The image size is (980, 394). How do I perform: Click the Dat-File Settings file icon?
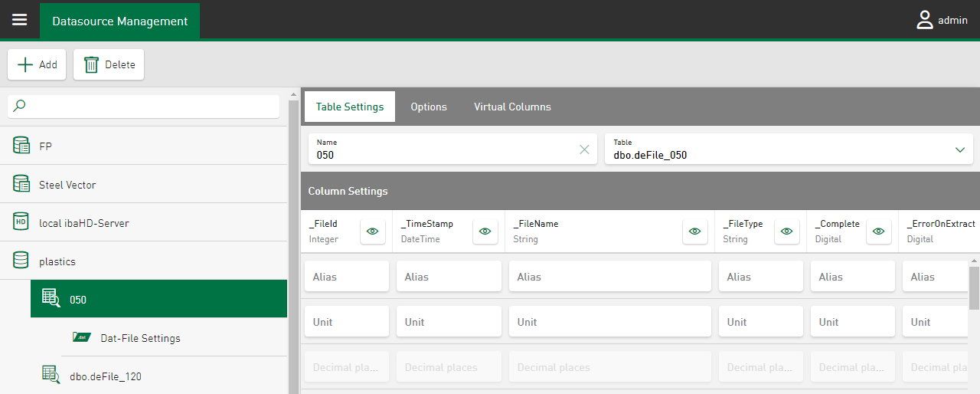pyautogui.click(x=82, y=337)
